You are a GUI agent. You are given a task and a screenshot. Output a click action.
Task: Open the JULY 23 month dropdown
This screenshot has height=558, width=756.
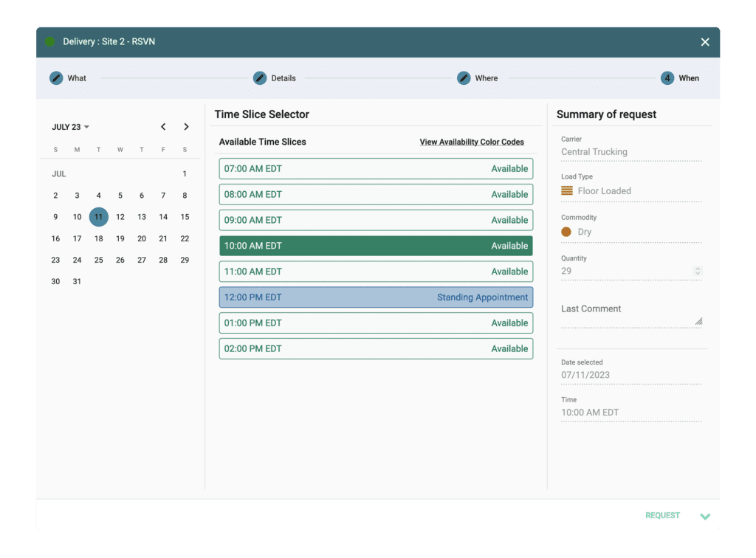point(70,127)
